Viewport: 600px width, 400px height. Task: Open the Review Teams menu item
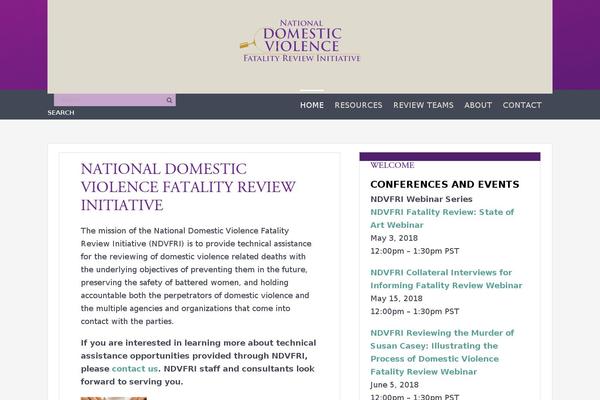coord(423,105)
